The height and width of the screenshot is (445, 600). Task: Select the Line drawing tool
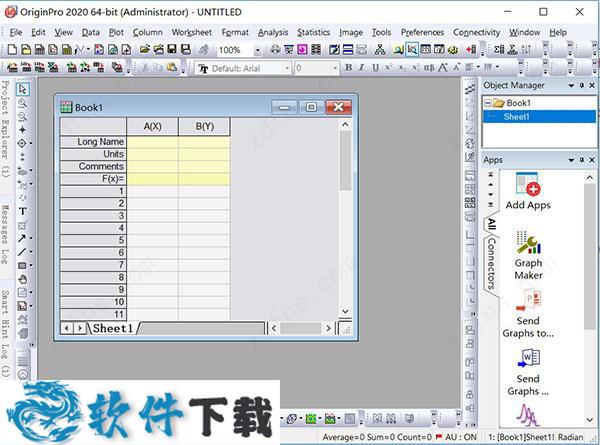point(22,252)
